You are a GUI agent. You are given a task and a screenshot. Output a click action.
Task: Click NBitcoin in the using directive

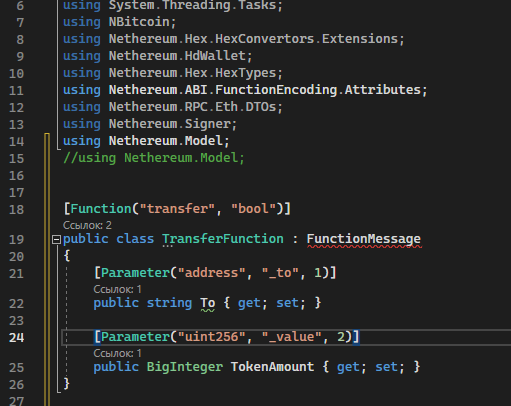(x=139, y=22)
